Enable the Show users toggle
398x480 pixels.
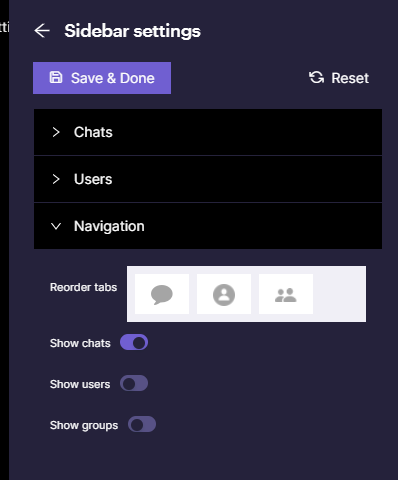pyautogui.click(x=134, y=383)
